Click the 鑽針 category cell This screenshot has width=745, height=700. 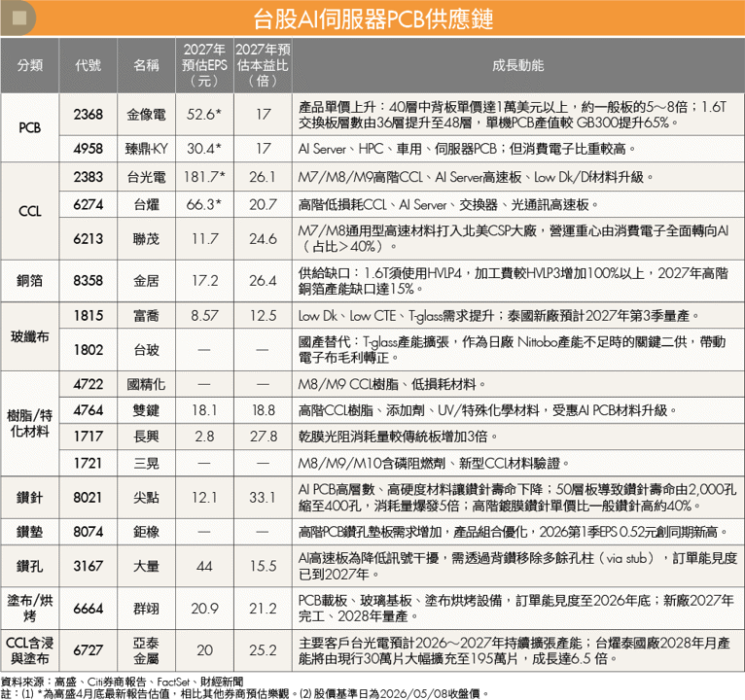29,497
